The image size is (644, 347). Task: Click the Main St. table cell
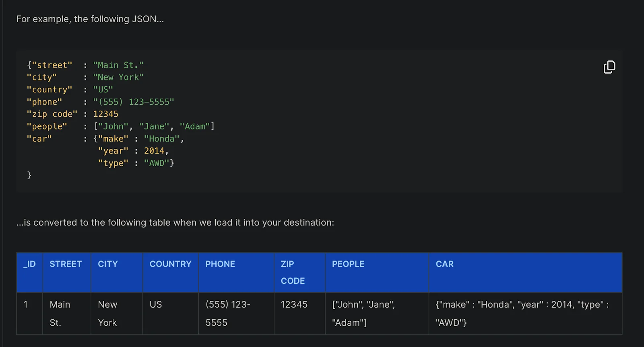[x=60, y=313]
